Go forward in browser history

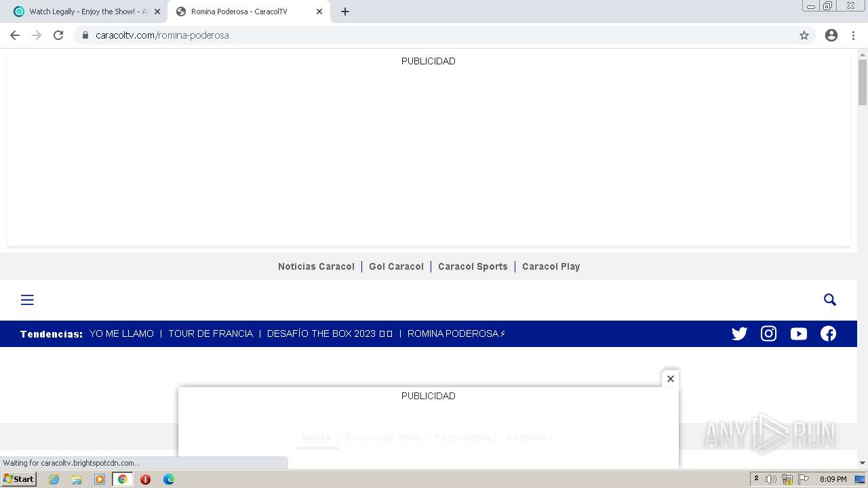point(37,35)
